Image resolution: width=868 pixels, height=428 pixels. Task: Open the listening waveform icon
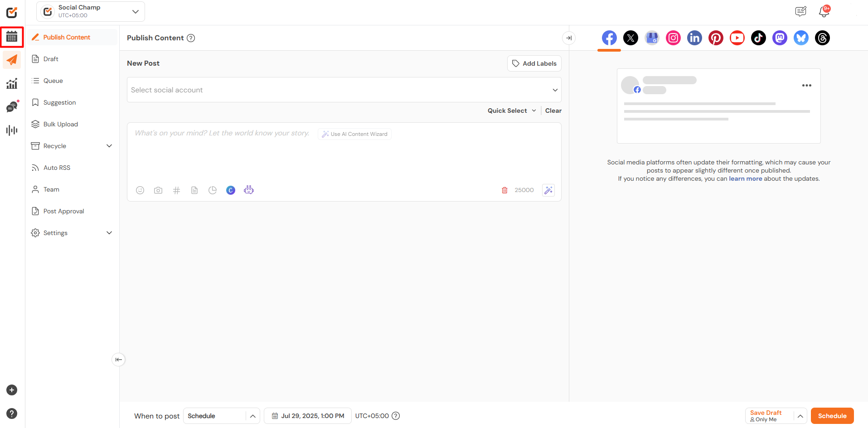coord(12,130)
